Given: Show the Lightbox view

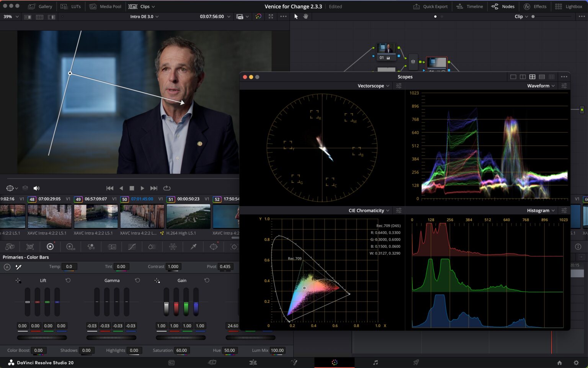Looking at the screenshot, I should pyautogui.click(x=568, y=7).
